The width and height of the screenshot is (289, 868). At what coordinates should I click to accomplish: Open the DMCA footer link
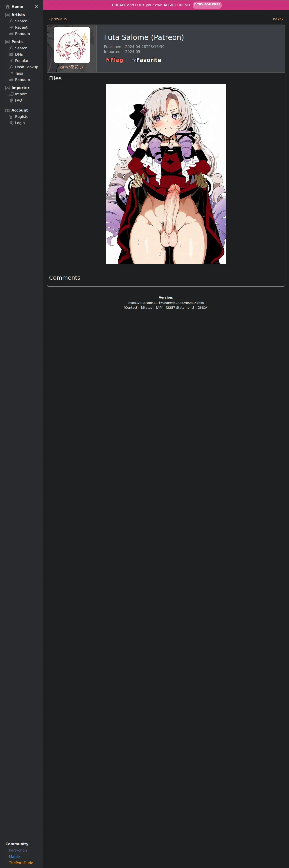click(x=203, y=308)
